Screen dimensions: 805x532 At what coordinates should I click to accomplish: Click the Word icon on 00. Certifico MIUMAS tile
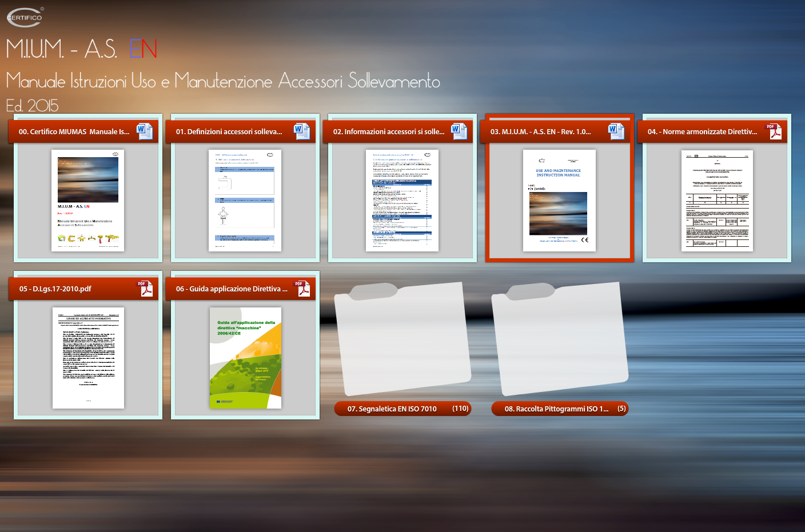tap(144, 131)
